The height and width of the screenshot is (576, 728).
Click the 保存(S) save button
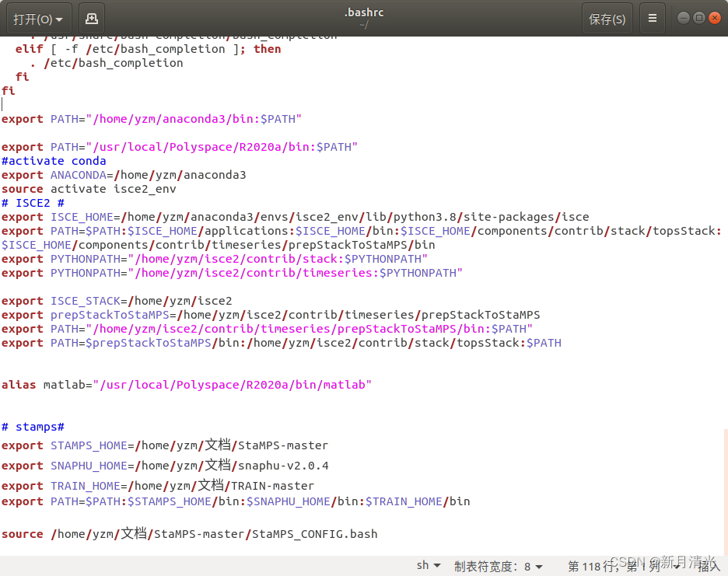pos(607,18)
